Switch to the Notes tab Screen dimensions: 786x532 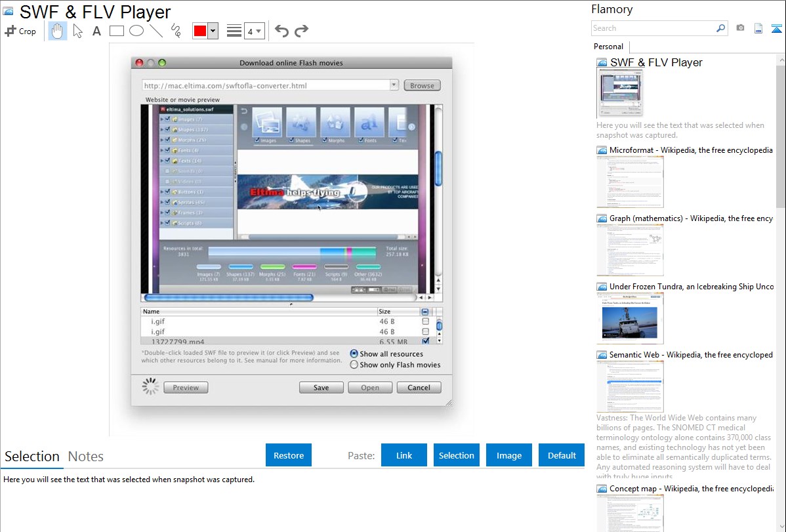pyautogui.click(x=86, y=457)
